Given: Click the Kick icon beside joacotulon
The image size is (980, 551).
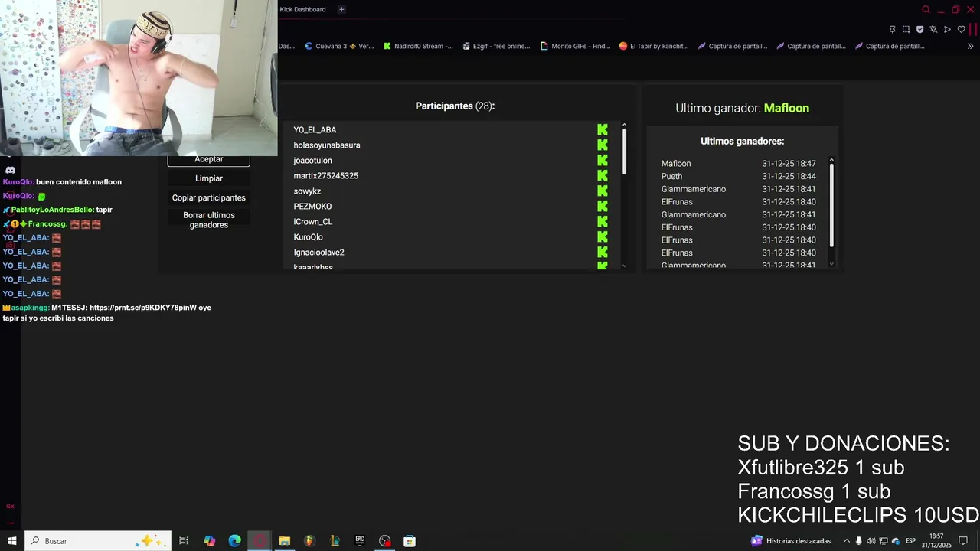Looking at the screenshot, I should [603, 161].
